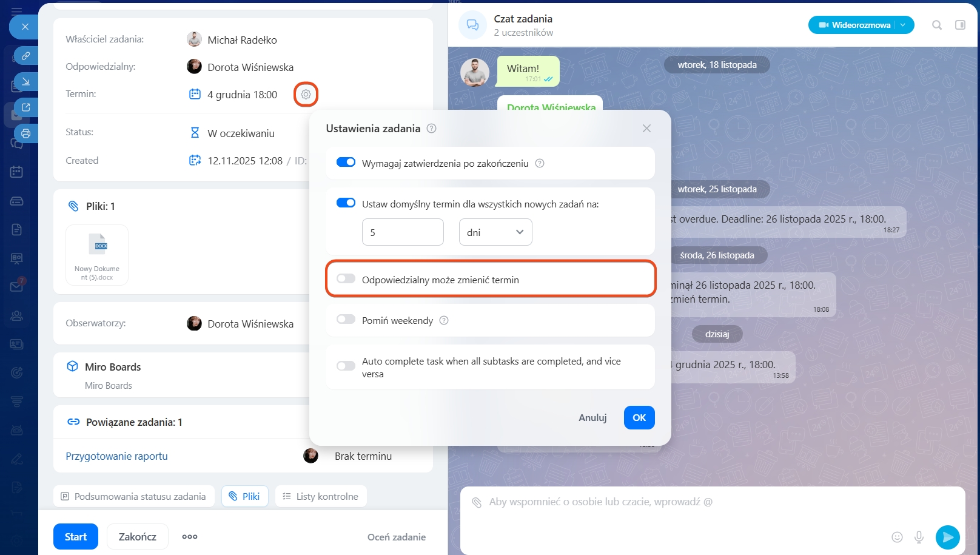980x555 pixels.
Task: Toggle Ustaw domyślny termin switch
Action: (346, 203)
